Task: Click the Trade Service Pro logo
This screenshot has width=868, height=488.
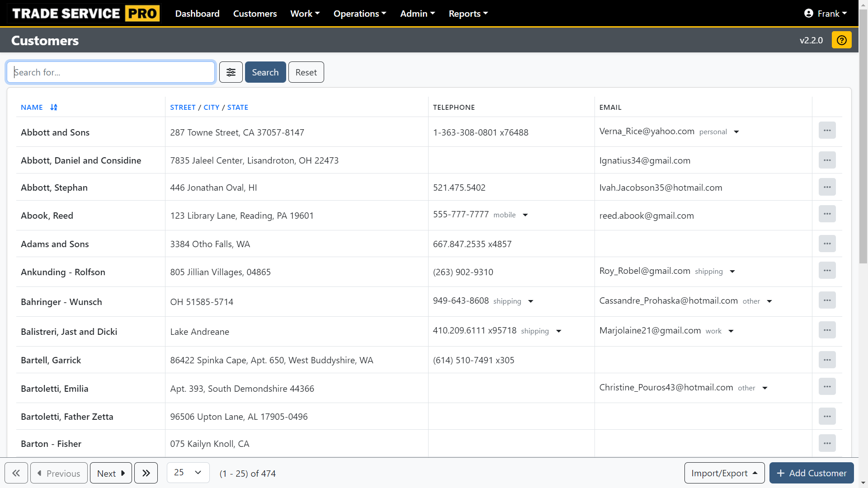Action: click(x=86, y=13)
